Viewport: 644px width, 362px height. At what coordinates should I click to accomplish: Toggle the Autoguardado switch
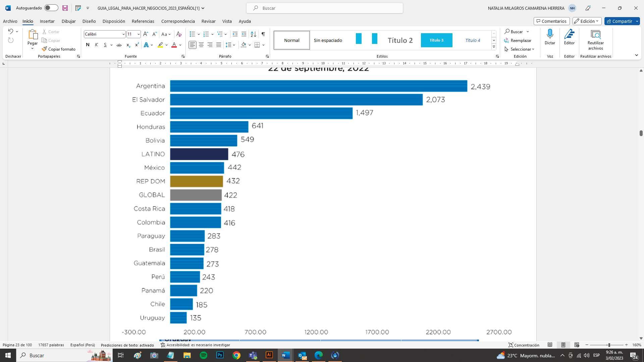click(51, 8)
